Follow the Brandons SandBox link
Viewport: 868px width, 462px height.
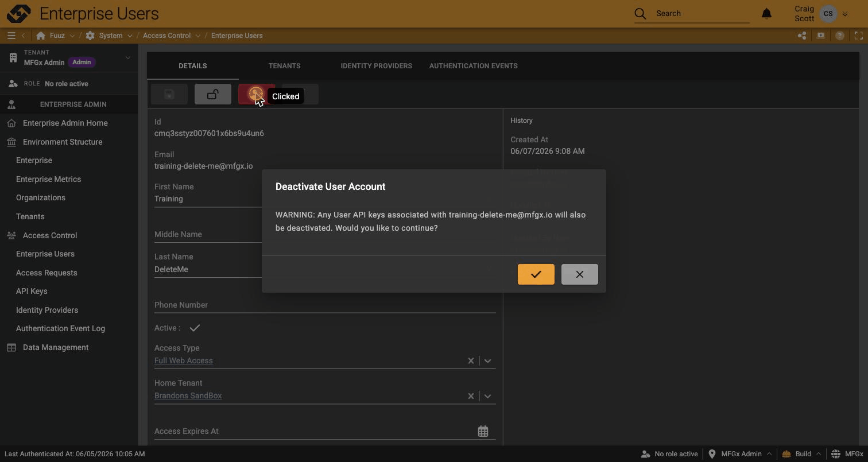coord(188,395)
